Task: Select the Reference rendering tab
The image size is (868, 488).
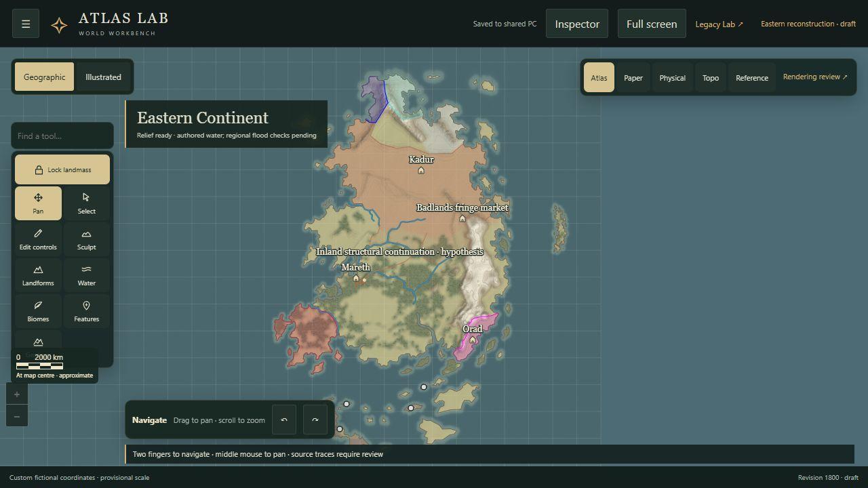Action: [x=752, y=77]
